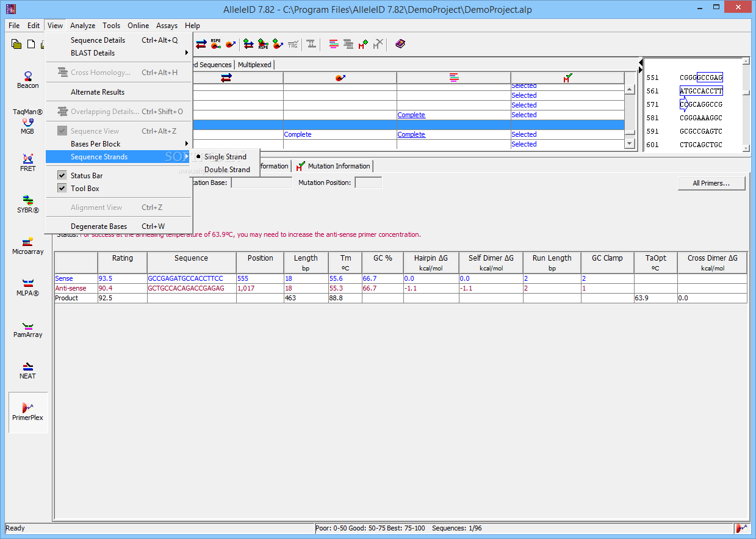
Task: Click the anti-sense sequence GCTGCCACAGACCGAGAG
Action: point(186,288)
